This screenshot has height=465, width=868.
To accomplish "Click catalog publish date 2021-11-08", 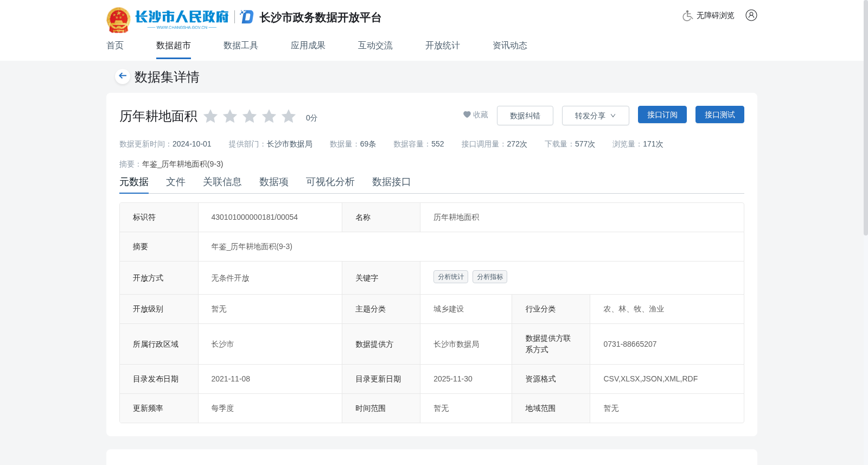I will coord(231,379).
